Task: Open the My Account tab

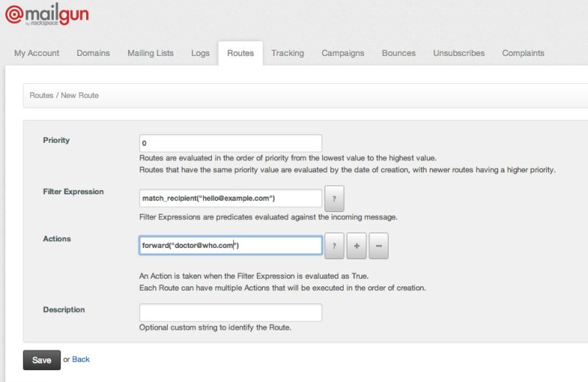Action: (x=37, y=53)
